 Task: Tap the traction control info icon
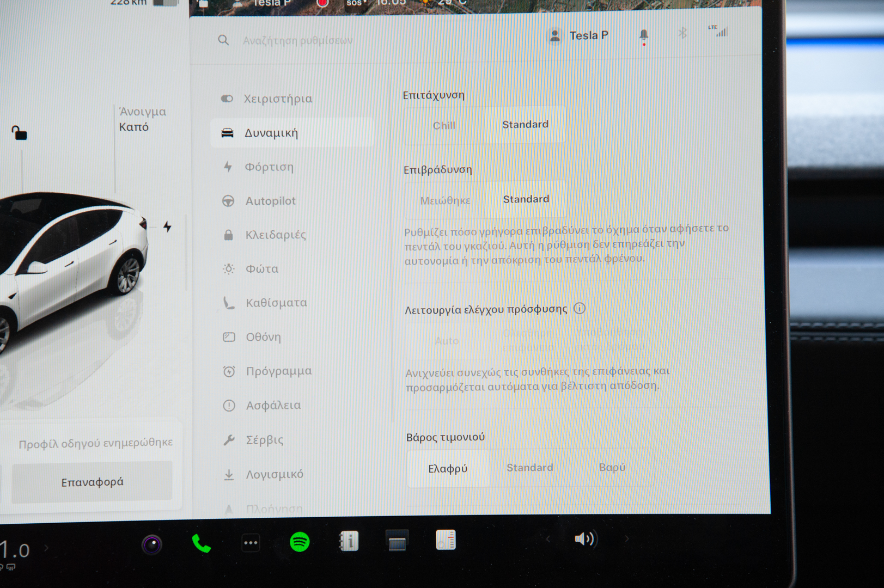(x=580, y=308)
